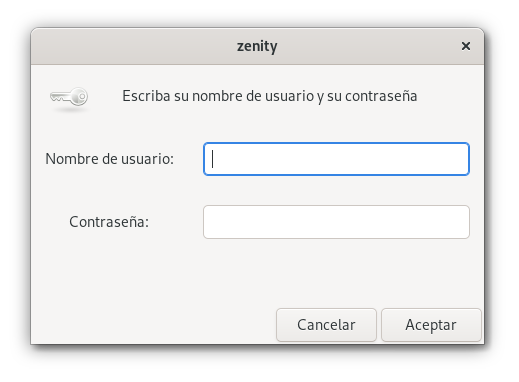519x382 pixels.
Task: Click the 'Escriba su nombre de usuario' heading text
Action: click(218, 96)
